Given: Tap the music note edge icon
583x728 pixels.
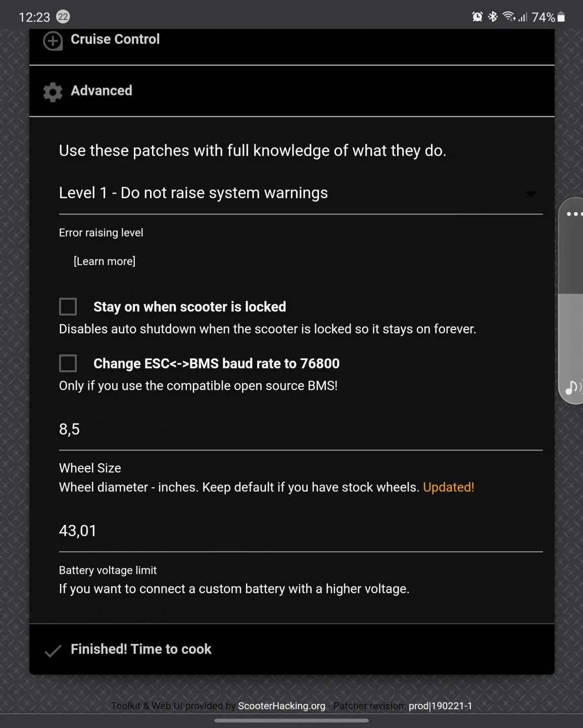Looking at the screenshot, I should pyautogui.click(x=573, y=387).
